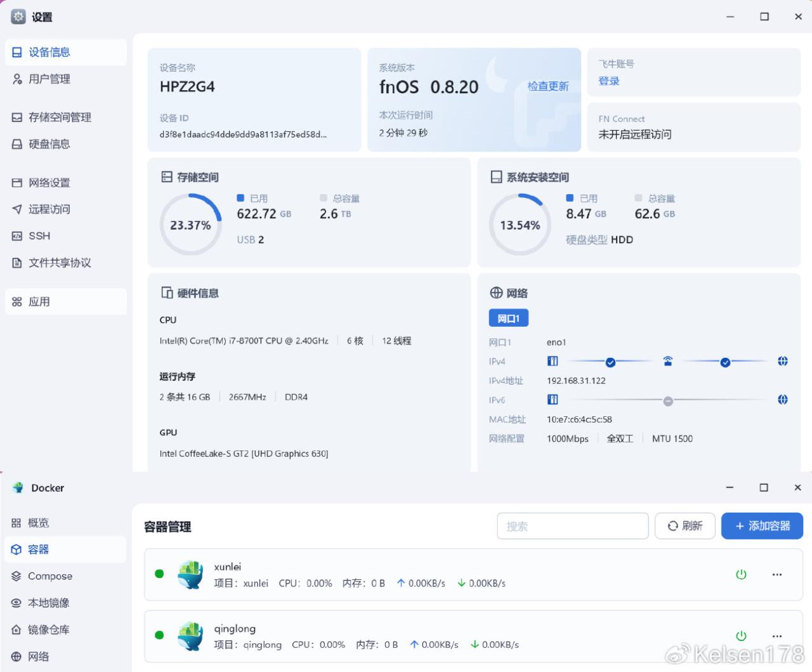Viewport: 812px width, 672px height.
Task: Click the router icon in IPv4 status
Action: (667, 361)
